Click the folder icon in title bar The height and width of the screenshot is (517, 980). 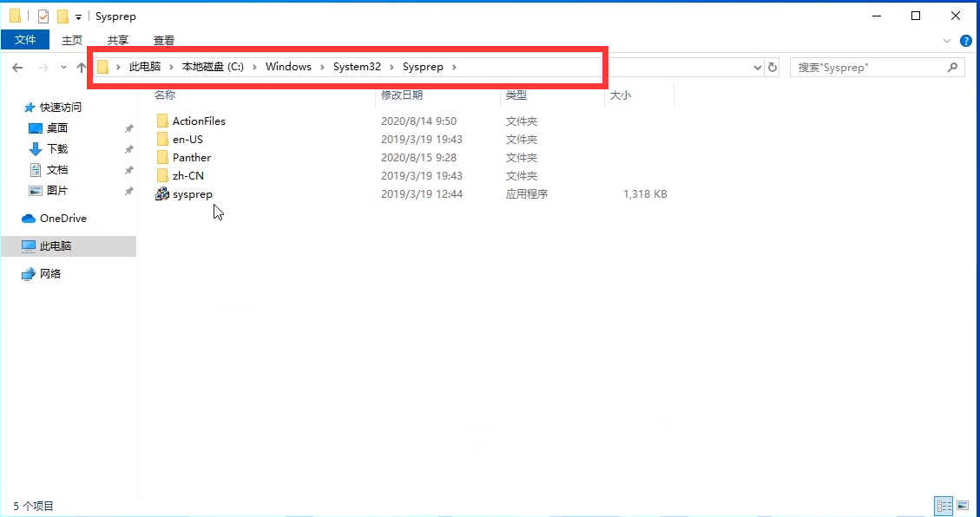click(x=15, y=16)
